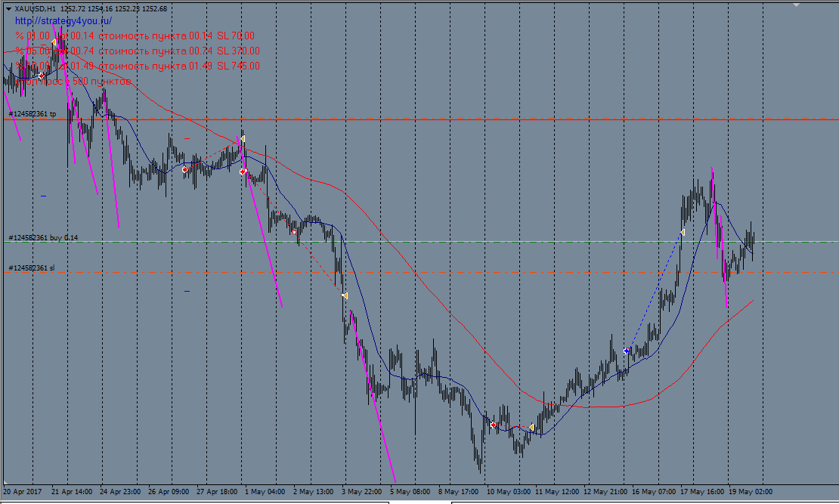
Task: Click the red line '% 05.00 lot 00.74' text
Action: click(x=54, y=51)
